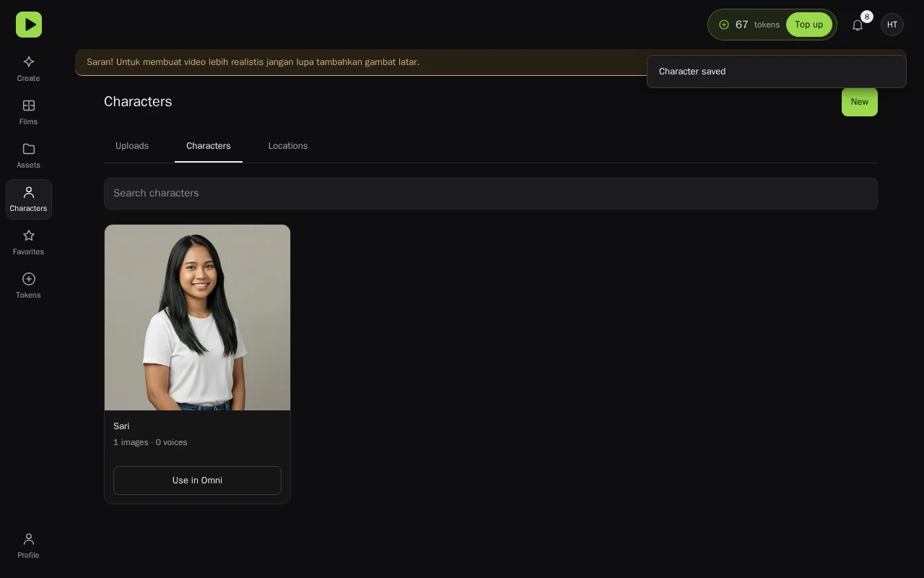Open Favorites star icon
The image size is (924, 578).
(29, 236)
